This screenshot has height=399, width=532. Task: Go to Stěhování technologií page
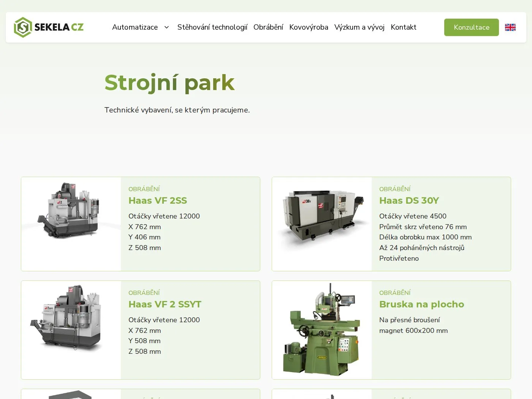point(212,27)
